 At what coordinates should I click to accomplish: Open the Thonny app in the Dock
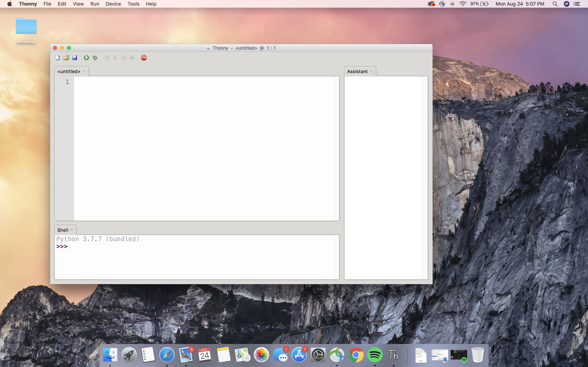point(393,355)
